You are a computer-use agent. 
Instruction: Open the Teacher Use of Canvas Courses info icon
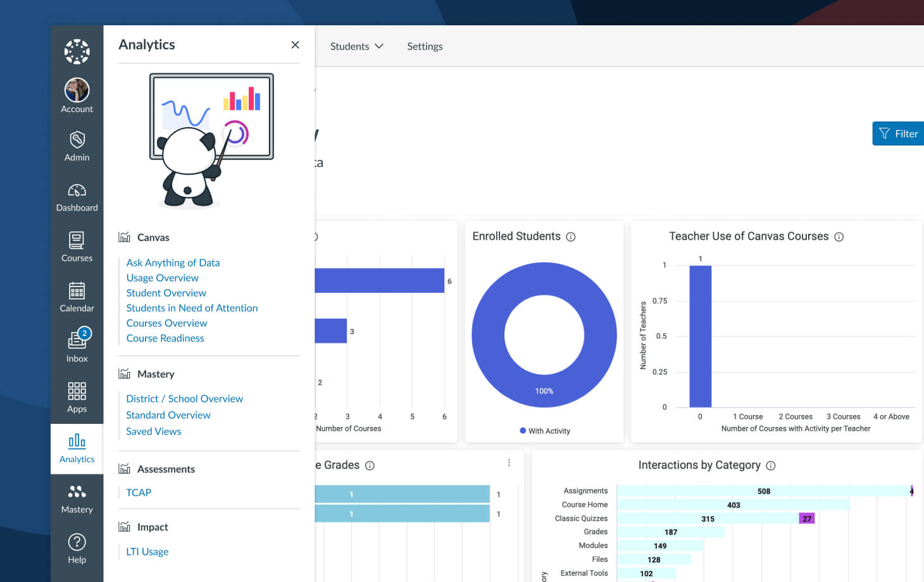pos(839,237)
